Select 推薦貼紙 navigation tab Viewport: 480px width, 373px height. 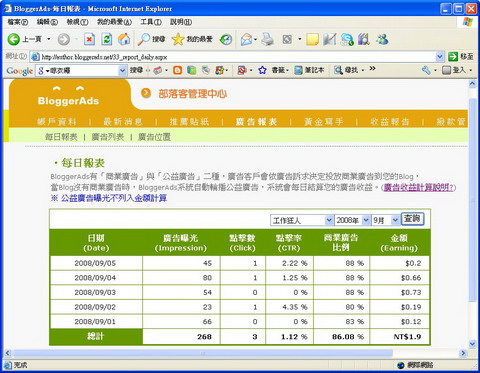(x=189, y=122)
